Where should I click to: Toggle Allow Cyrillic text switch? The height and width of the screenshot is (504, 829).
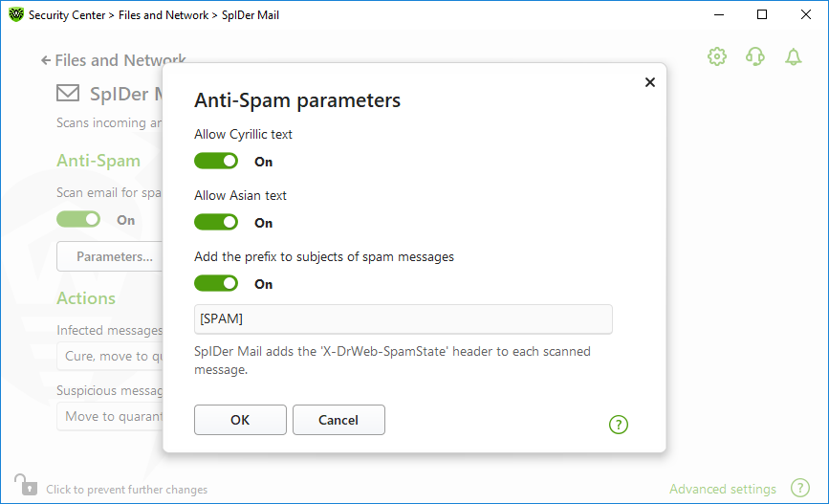pos(216,162)
